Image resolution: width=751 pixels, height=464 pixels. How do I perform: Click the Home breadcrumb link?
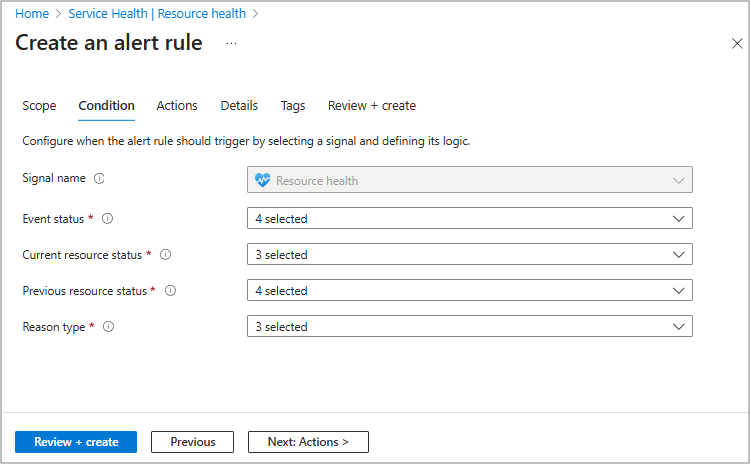coord(31,14)
